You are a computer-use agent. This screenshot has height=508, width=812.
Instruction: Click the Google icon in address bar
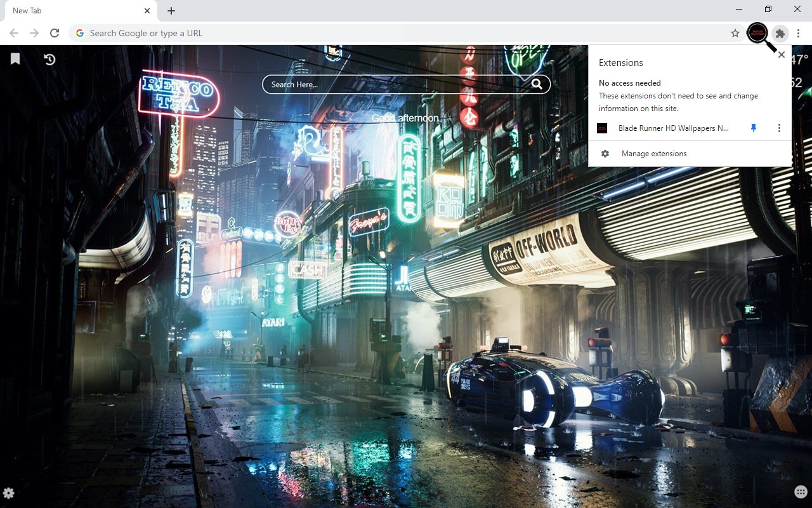[x=80, y=33]
